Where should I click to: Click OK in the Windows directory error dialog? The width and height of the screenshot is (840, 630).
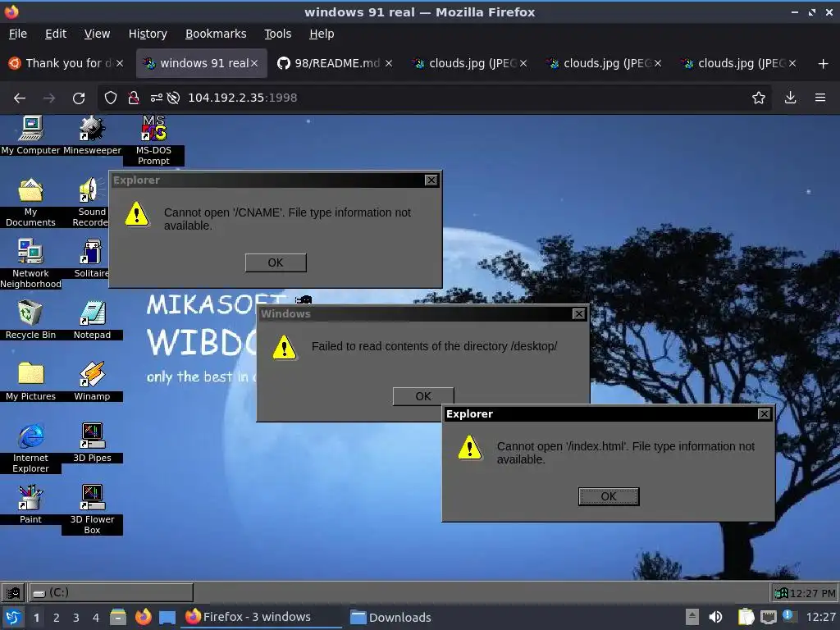coord(422,396)
